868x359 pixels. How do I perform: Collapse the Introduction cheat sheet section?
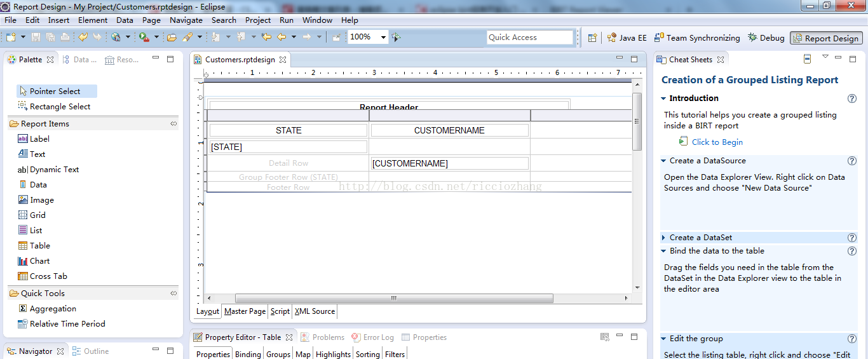coord(663,98)
